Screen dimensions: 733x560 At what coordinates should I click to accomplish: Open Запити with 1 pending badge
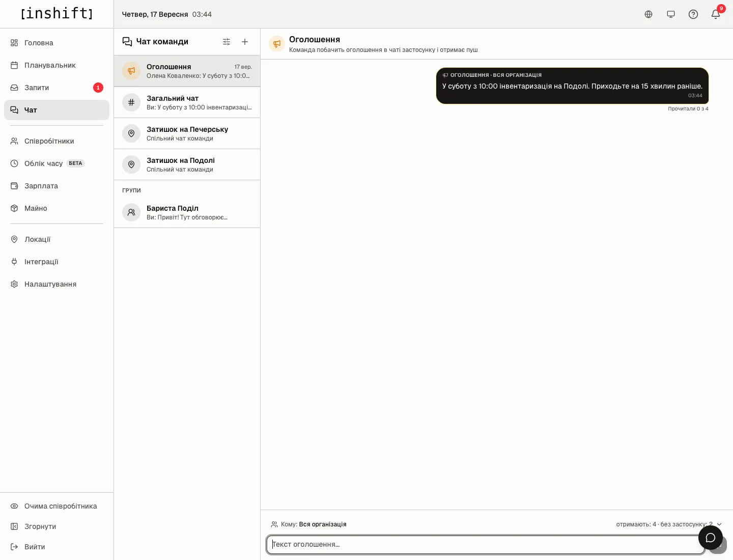point(57,88)
